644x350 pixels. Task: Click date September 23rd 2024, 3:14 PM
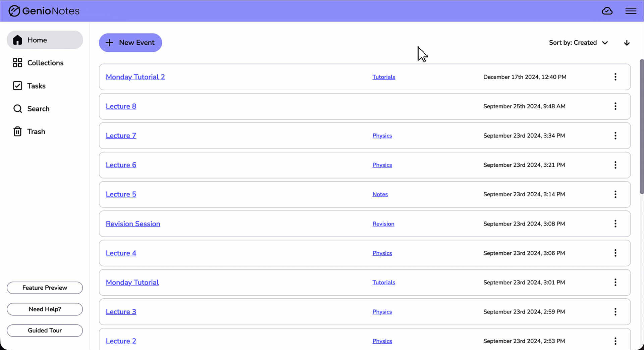pos(524,194)
